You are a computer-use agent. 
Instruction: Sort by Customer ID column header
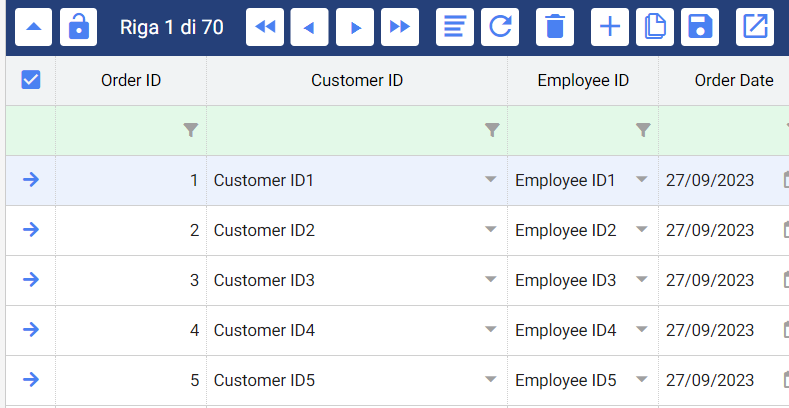point(357,80)
